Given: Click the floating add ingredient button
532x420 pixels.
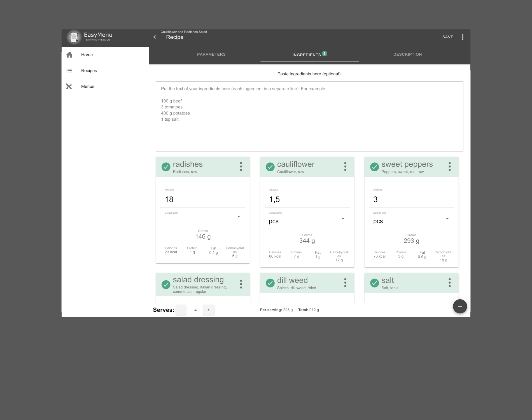Looking at the screenshot, I should click(460, 306).
